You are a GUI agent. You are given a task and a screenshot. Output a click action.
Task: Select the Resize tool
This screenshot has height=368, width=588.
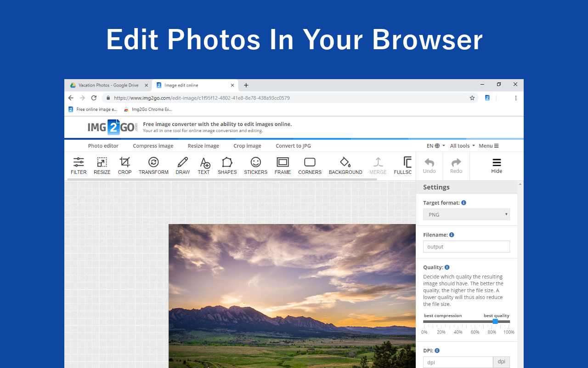tap(102, 166)
